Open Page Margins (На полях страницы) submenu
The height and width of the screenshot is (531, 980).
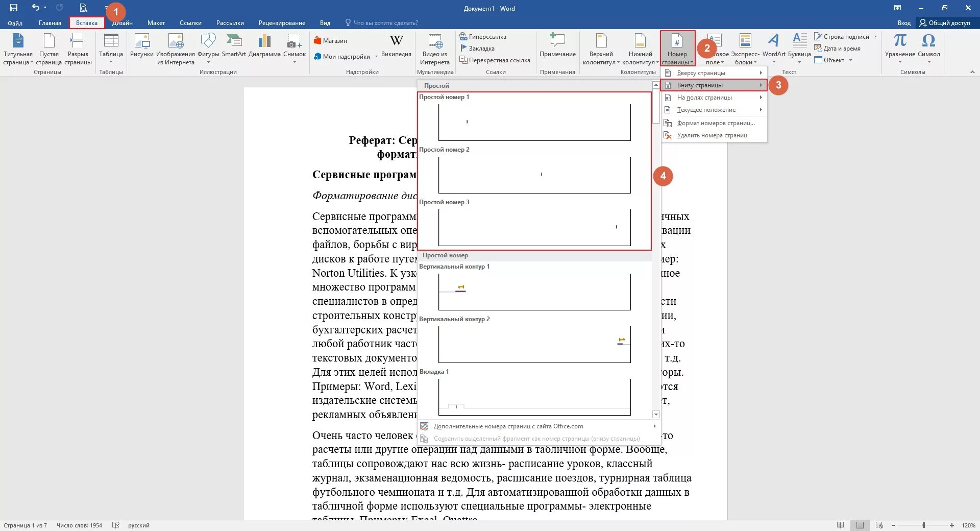[x=714, y=98]
